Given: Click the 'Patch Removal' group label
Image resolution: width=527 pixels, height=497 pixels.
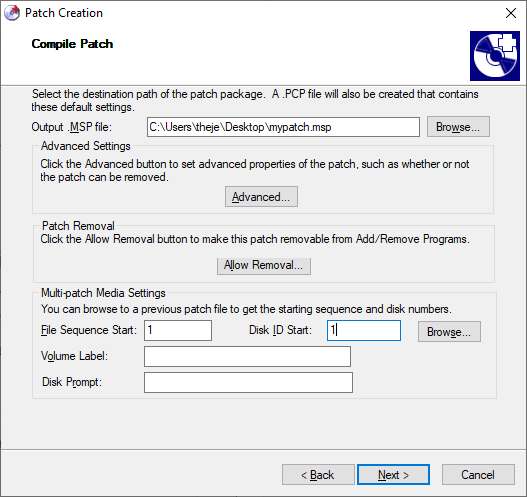Looking at the screenshot, I should [x=78, y=226].
